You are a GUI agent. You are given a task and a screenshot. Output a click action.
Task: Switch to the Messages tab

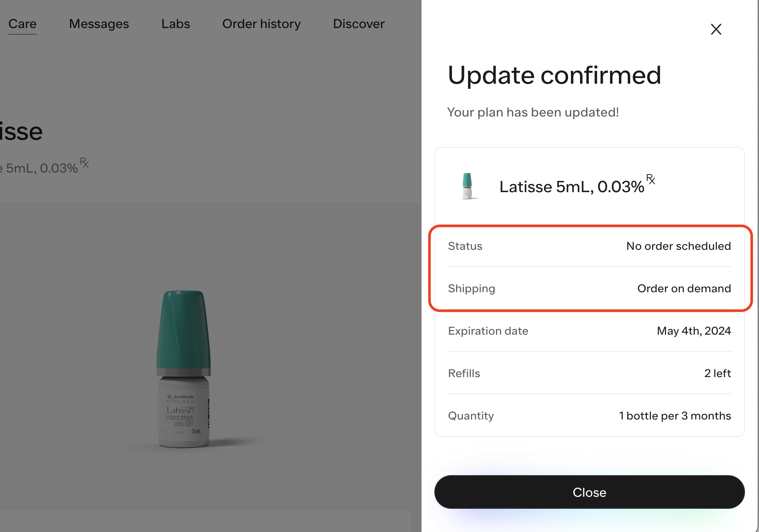point(98,24)
